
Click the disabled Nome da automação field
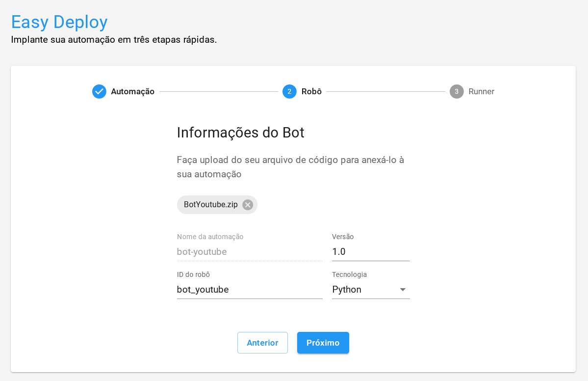pos(249,252)
